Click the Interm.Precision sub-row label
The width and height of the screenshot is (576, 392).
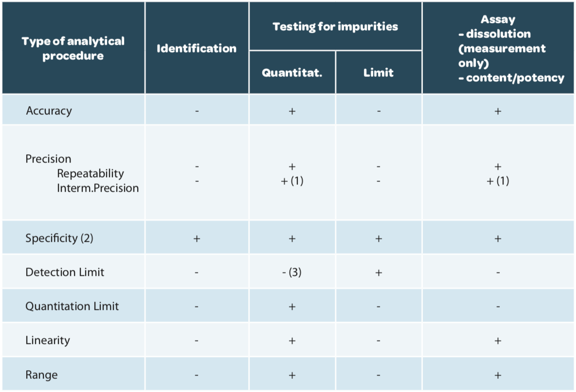(98, 188)
